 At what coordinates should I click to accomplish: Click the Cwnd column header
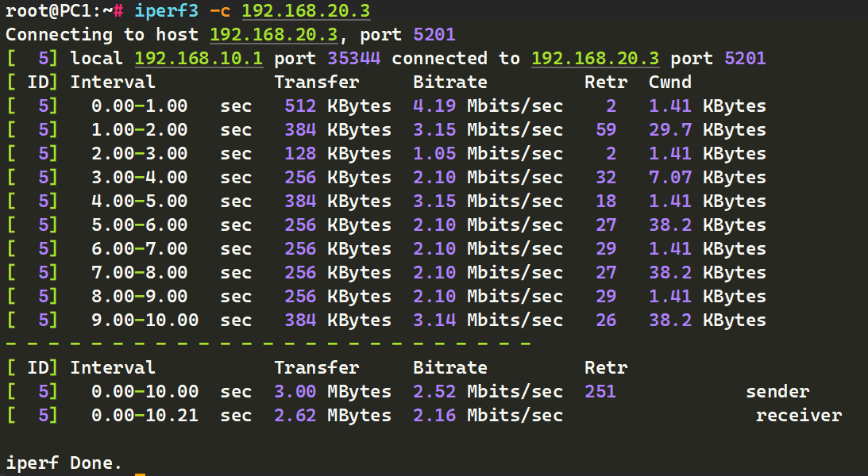(x=669, y=82)
